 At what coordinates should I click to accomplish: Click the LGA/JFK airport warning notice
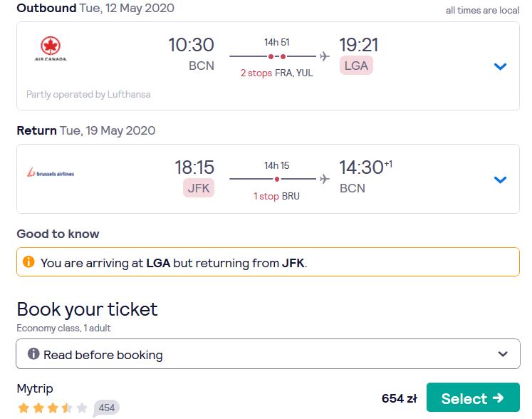point(268,262)
